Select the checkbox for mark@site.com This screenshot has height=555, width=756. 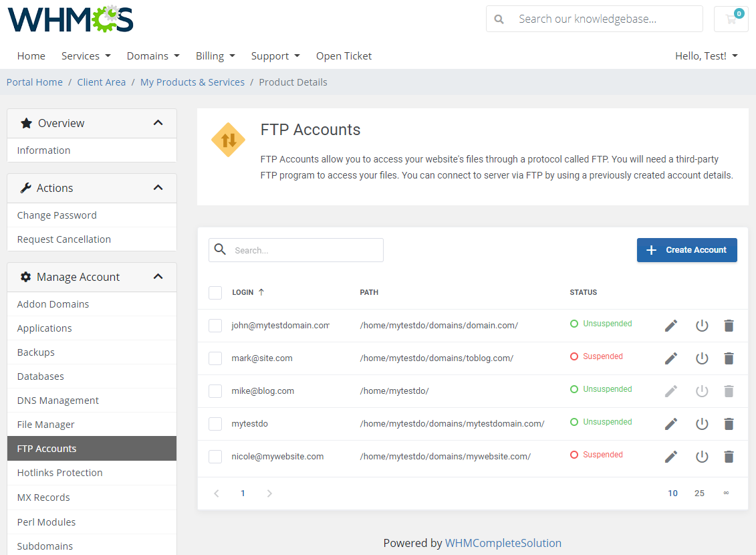(x=215, y=358)
